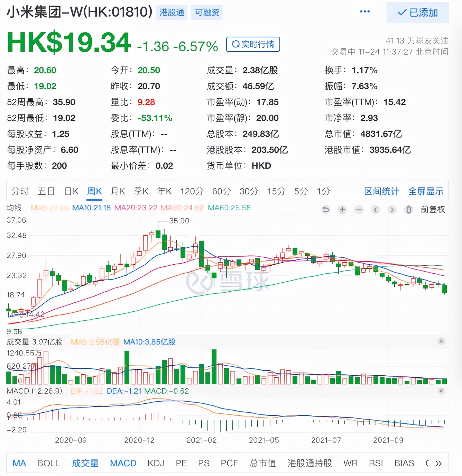462x476 pixels.
Task: Show more indicators with double chevron
Action: [x=438, y=464]
